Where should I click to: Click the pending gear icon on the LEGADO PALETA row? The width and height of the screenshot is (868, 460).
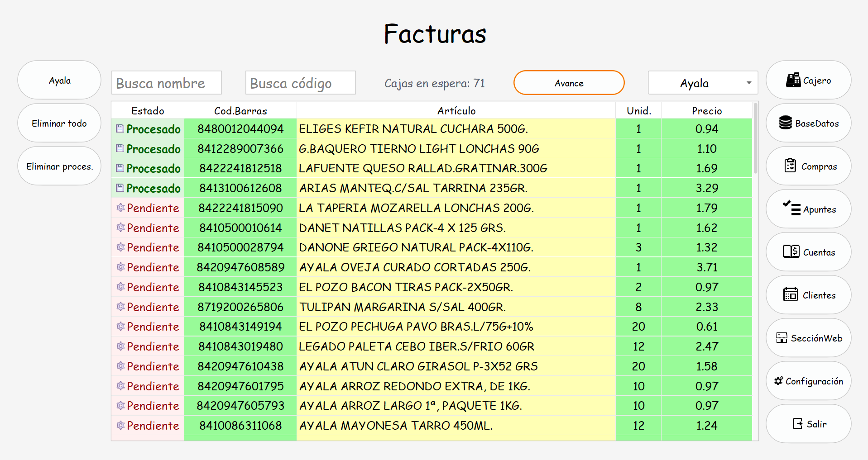(x=120, y=346)
